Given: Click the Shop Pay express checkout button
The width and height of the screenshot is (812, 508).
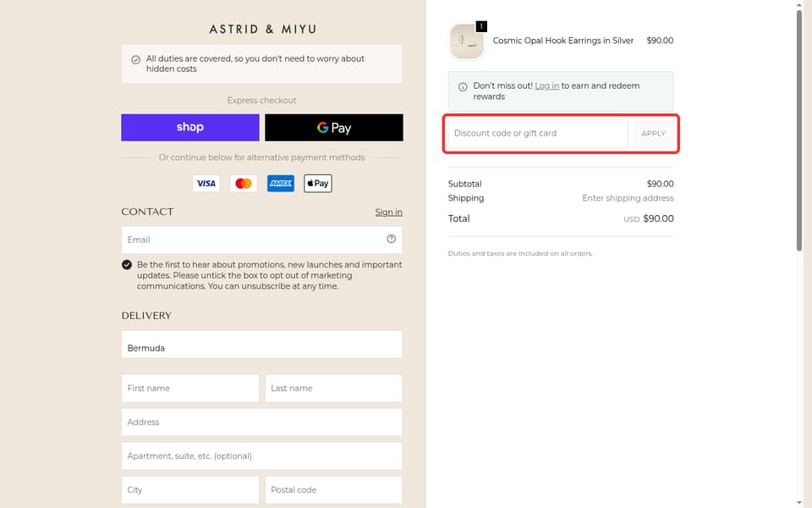Looking at the screenshot, I should pyautogui.click(x=190, y=128).
